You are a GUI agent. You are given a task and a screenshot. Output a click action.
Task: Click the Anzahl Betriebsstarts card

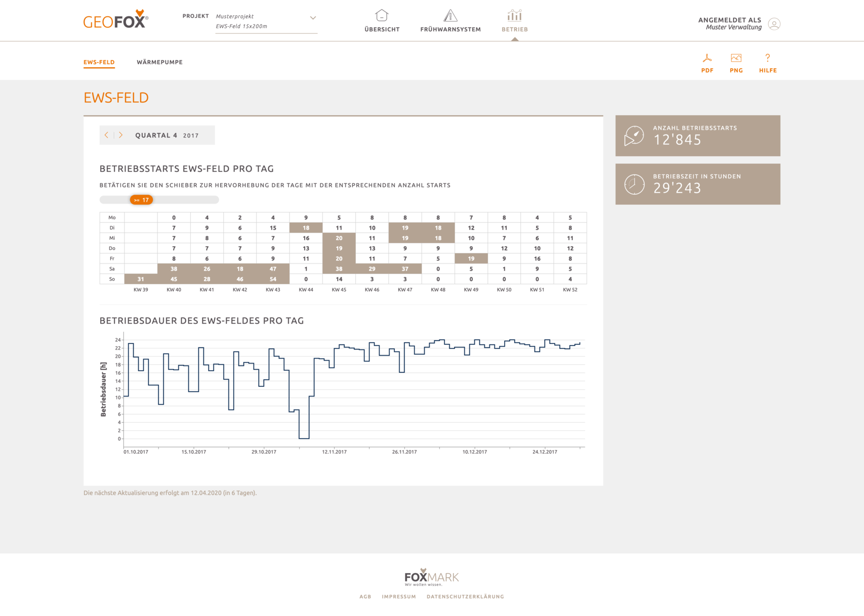(x=697, y=136)
